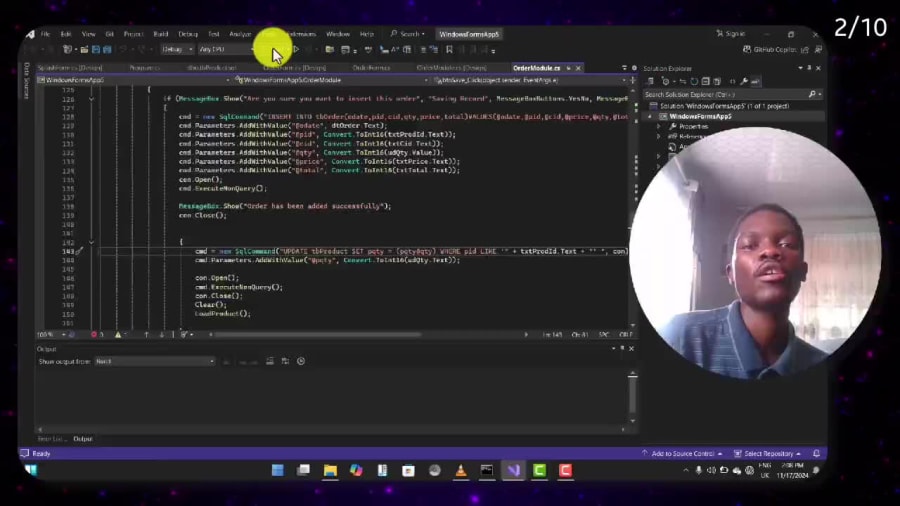The image size is (900, 506).
Task: Open the Build menu
Action: click(161, 34)
